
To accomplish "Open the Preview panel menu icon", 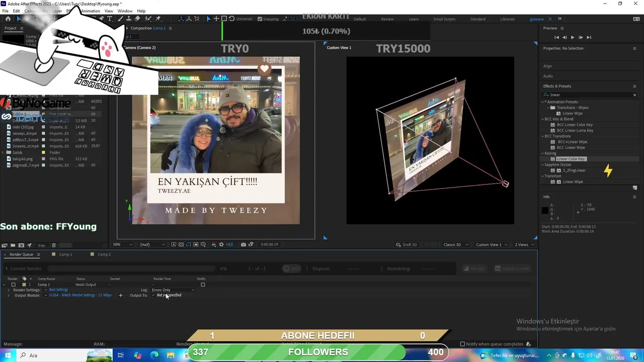I will pyautogui.click(x=561, y=28).
